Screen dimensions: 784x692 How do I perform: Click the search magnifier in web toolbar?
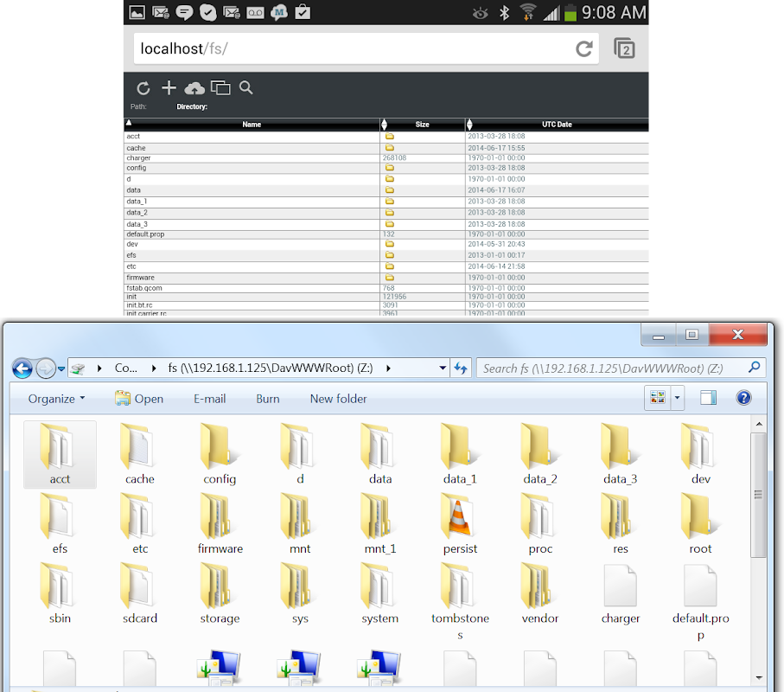click(x=245, y=87)
